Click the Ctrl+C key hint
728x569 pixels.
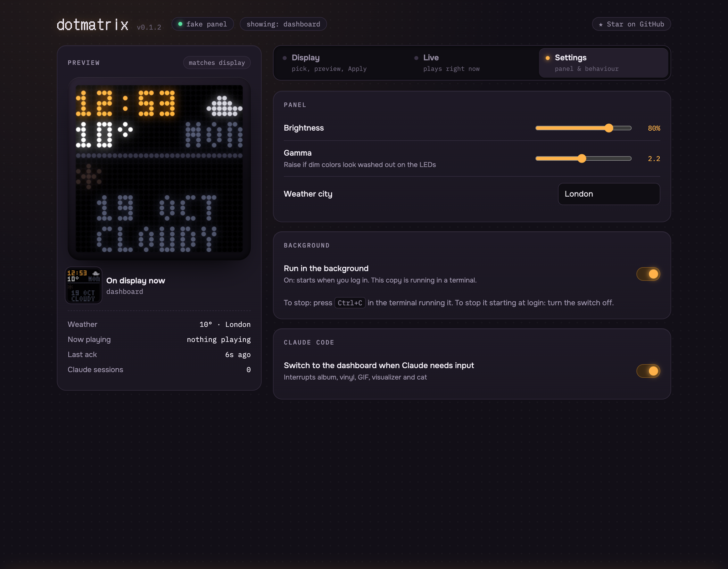point(350,303)
